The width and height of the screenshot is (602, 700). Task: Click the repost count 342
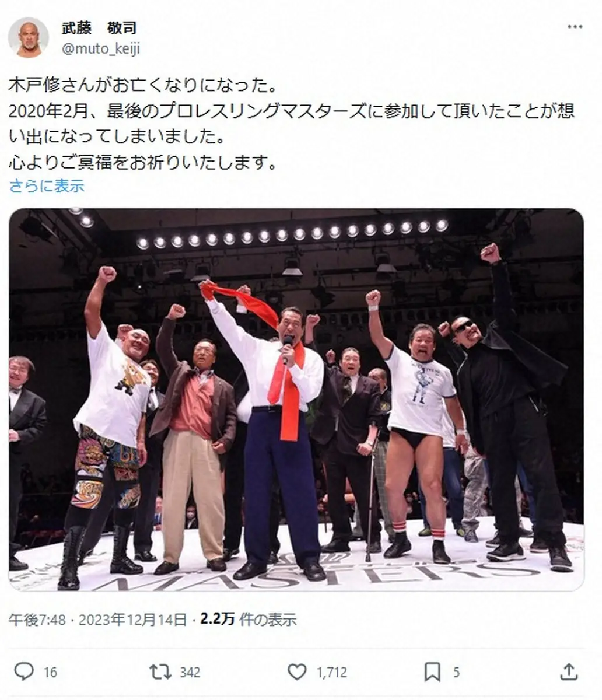coord(190,672)
